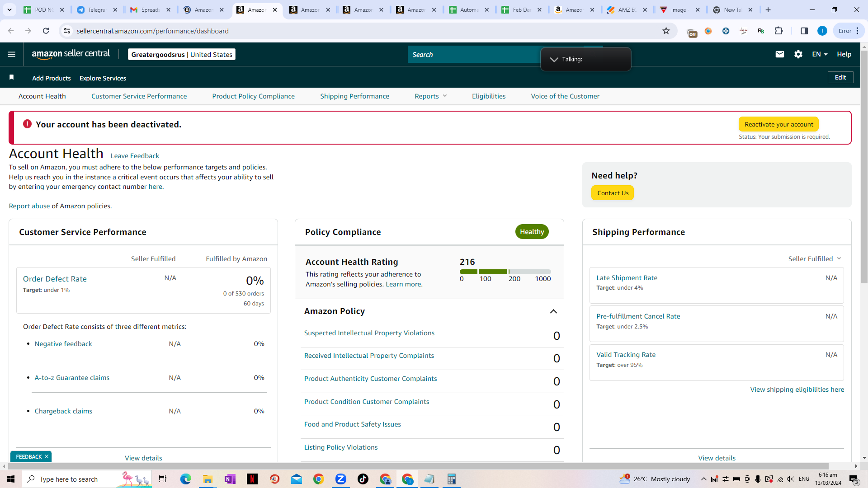The width and height of the screenshot is (868, 488).
Task: Click the Contact Us button
Action: [613, 193]
